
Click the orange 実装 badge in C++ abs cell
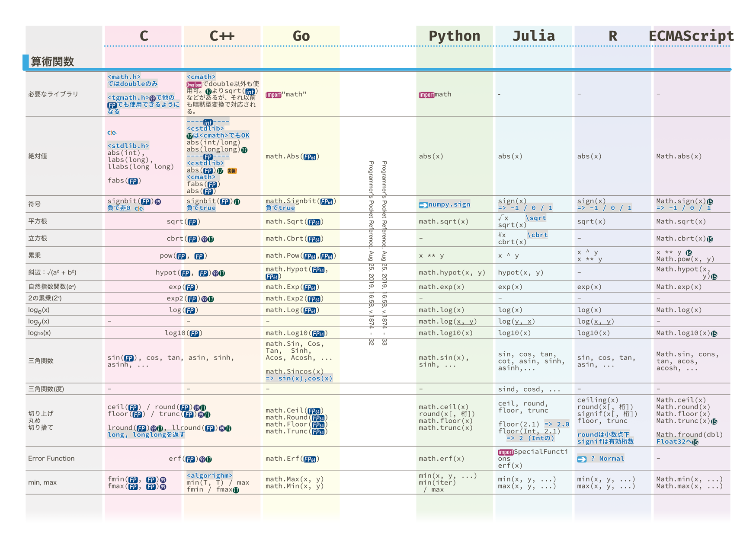(232, 171)
